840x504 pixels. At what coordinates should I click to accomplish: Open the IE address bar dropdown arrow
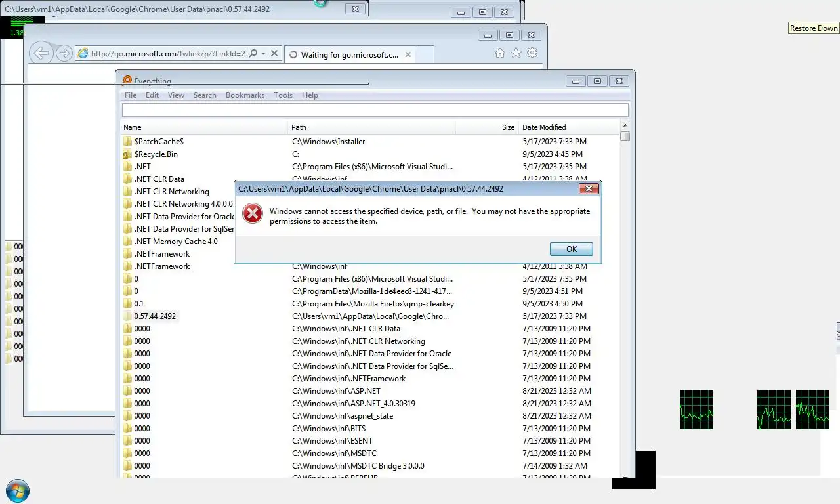point(263,54)
